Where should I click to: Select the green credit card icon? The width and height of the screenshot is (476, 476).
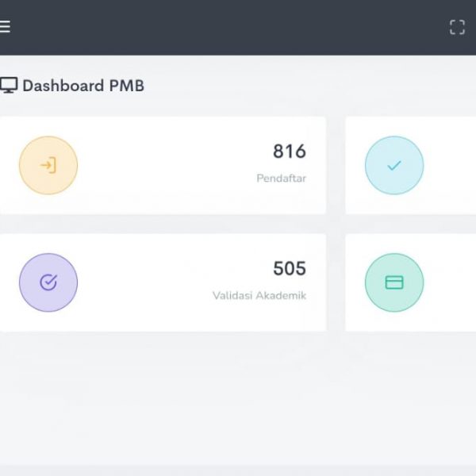393,282
